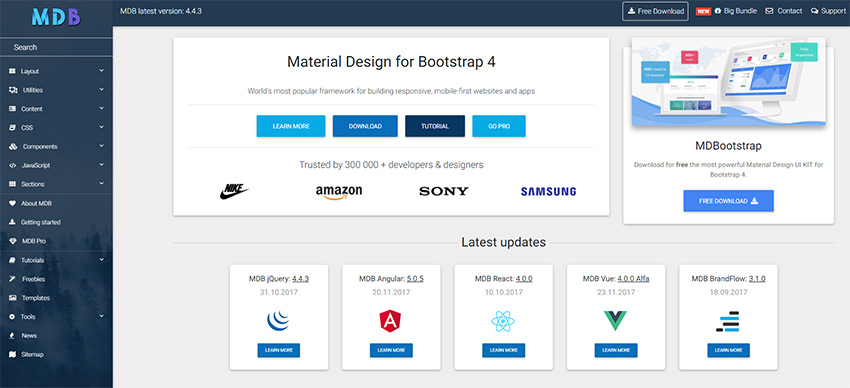The height and width of the screenshot is (388, 850).
Task: Open jQuery version 4.4.3 link
Action: pos(300,279)
